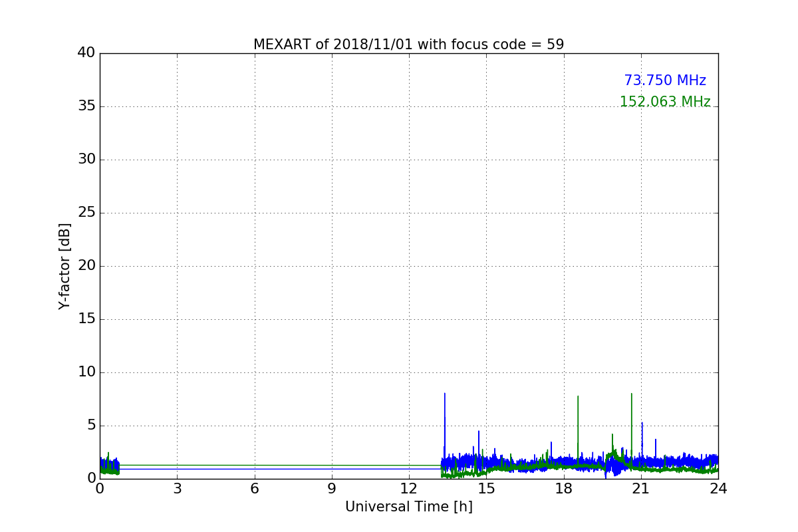This screenshot has width=798, height=532.
Task: Click x-axis tick label 18
Action: pos(563,489)
